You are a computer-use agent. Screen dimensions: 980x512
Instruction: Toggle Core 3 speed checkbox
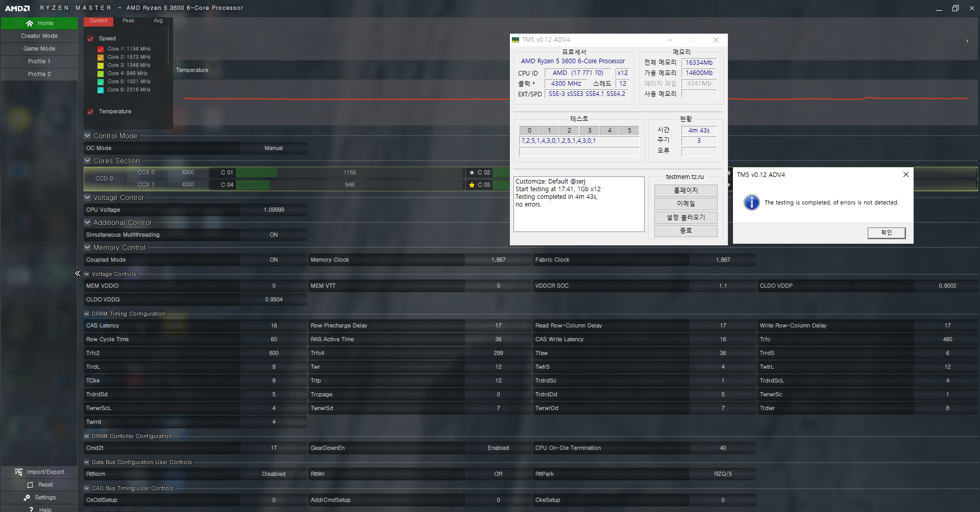[x=101, y=66]
